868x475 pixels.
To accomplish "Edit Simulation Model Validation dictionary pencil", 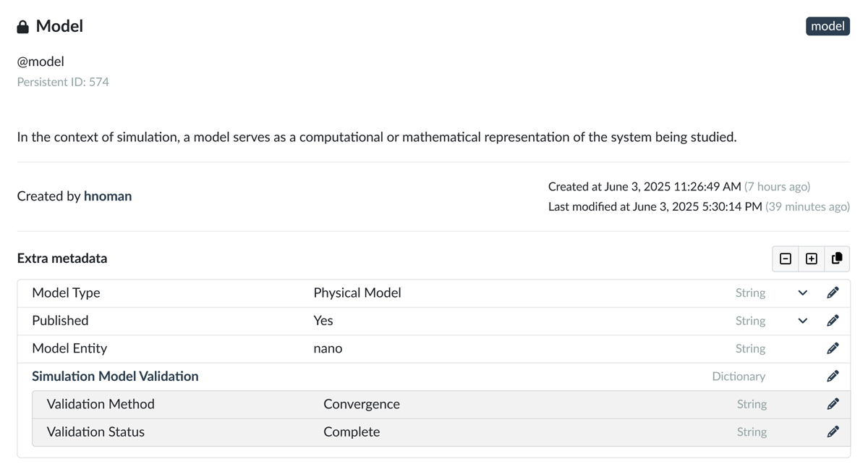I will point(833,377).
